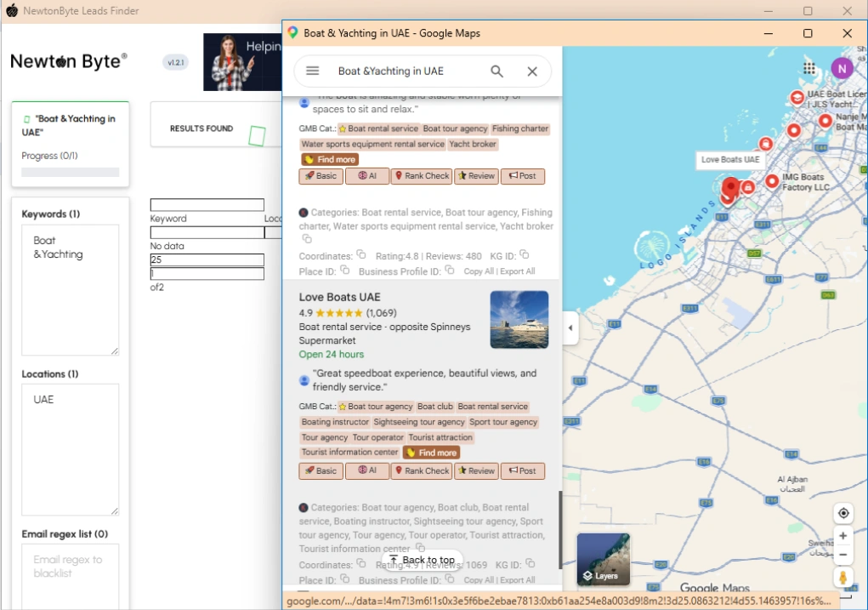Open the Google account avatar N
This screenshot has width=868, height=610.
[x=842, y=68]
